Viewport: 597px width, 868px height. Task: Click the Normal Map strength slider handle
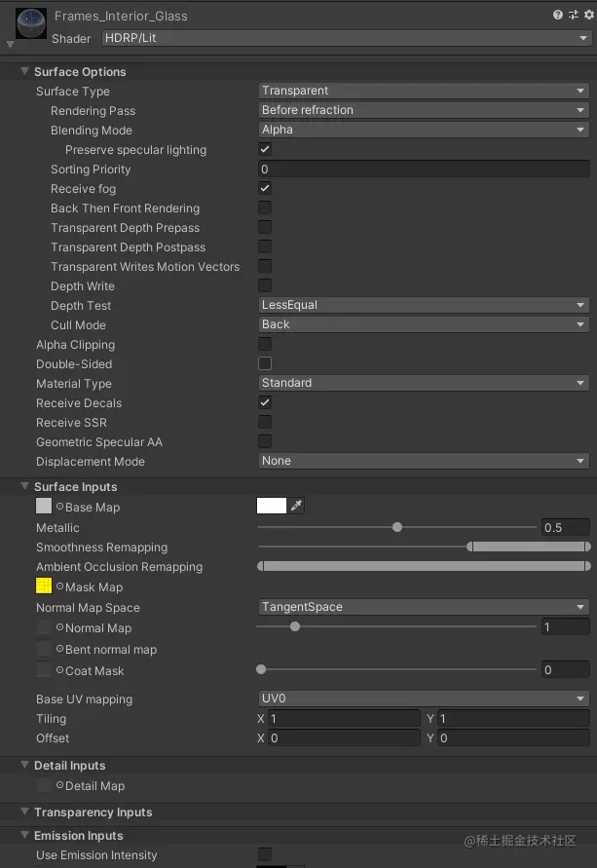(x=295, y=626)
